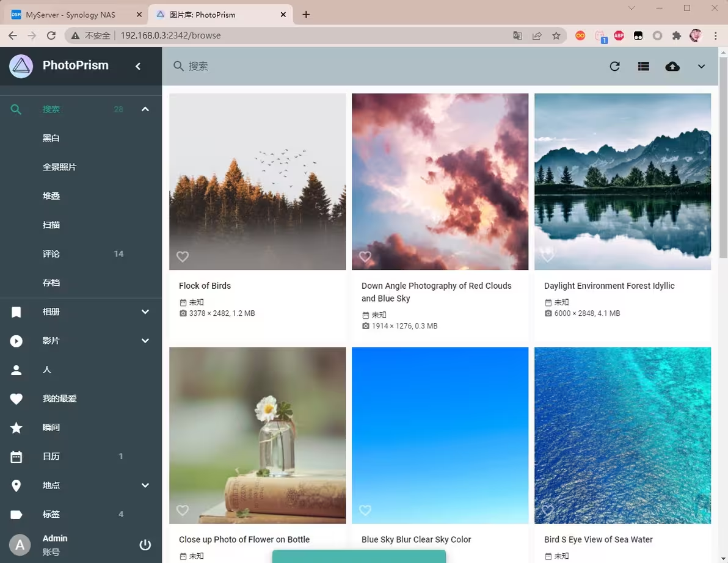Open the Calendar (日历) sidebar item
This screenshot has width=728, height=563.
pos(51,456)
